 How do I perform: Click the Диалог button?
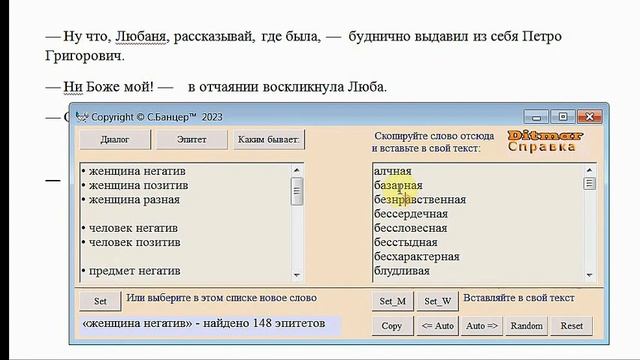click(x=115, y=140)
